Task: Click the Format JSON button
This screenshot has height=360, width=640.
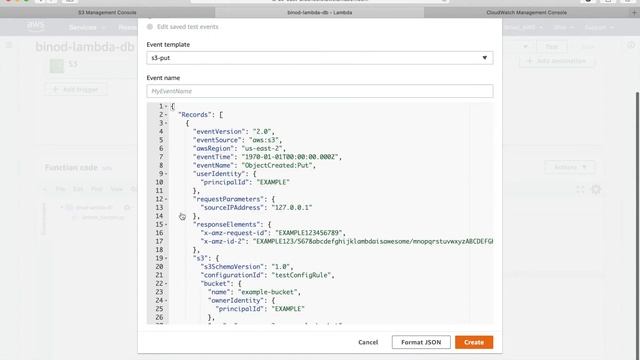Action: tap(421, 342)
